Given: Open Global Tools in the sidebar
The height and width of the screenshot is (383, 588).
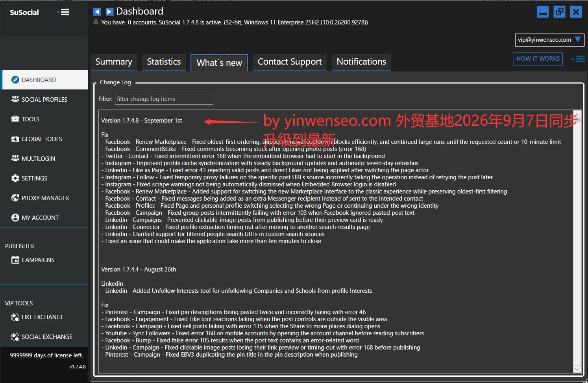Looking at the screenshot, I should pos(44,139).
